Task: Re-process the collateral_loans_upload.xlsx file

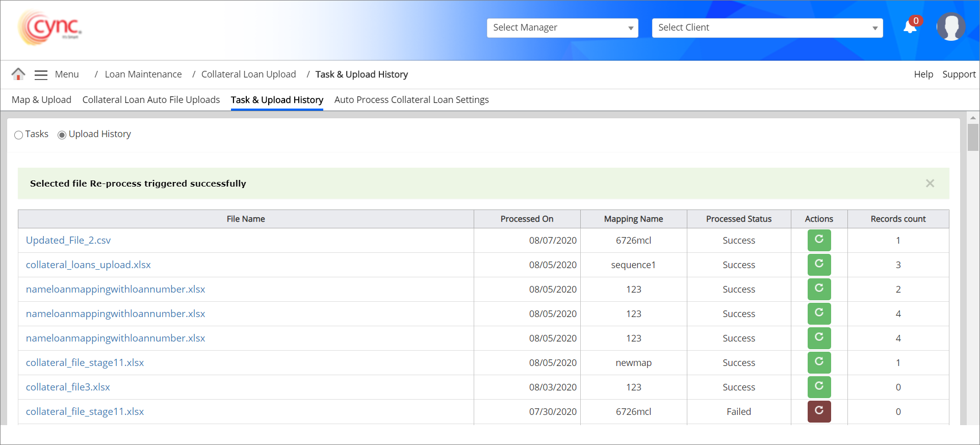Action: pos(819,265)
